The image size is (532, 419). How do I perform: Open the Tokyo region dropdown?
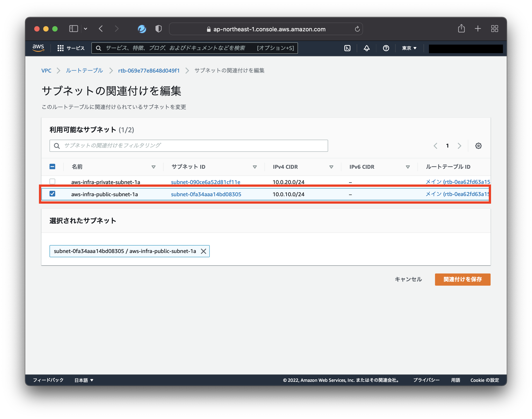point(409,48)
